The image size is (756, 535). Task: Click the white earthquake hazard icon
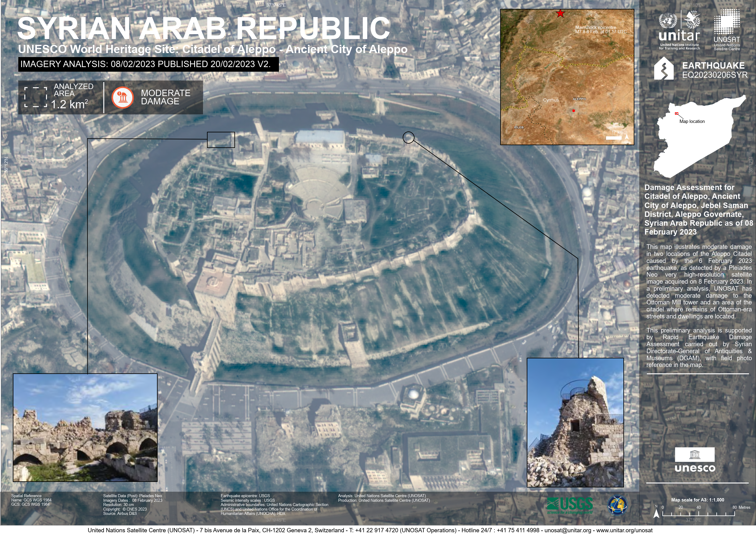tap(663, 69)
